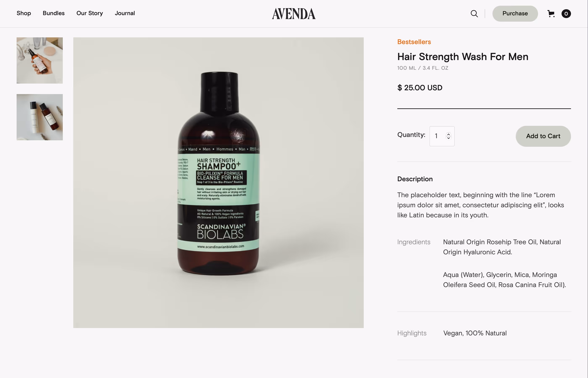This screenshot has width=588, height=378.
Task: Navigate to Our Story page
Action: point(90,13)
